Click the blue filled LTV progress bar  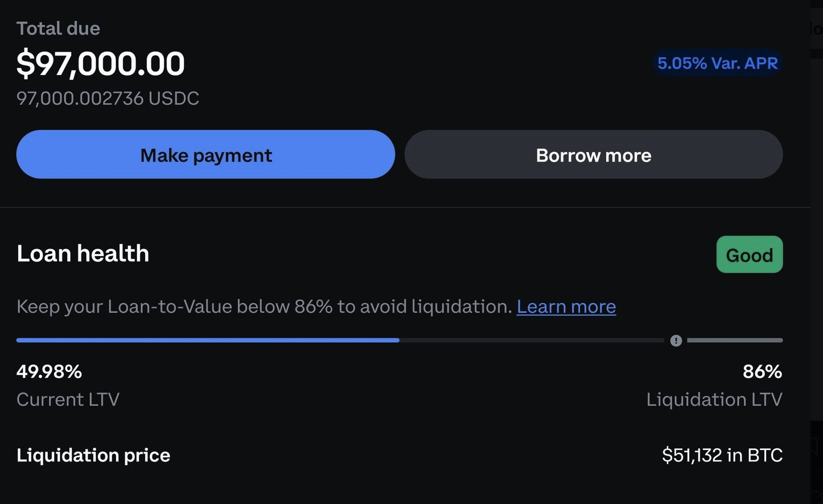point(208,340)
